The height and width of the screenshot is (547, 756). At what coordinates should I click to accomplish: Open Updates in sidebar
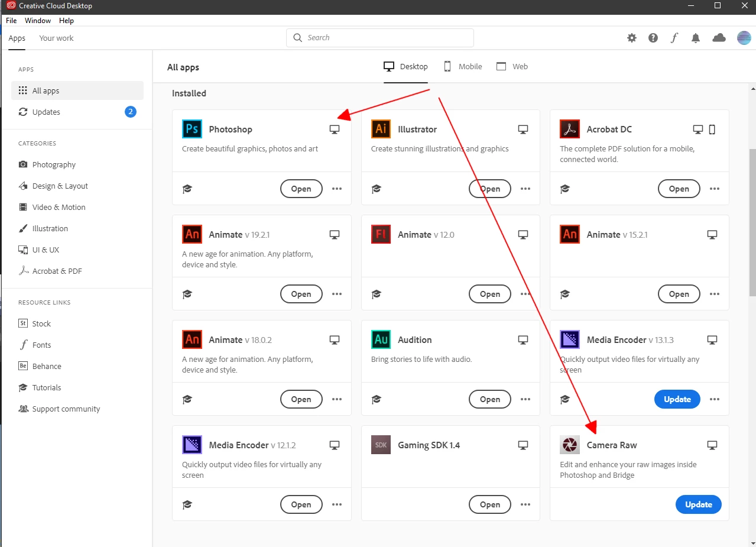[77, 112]
